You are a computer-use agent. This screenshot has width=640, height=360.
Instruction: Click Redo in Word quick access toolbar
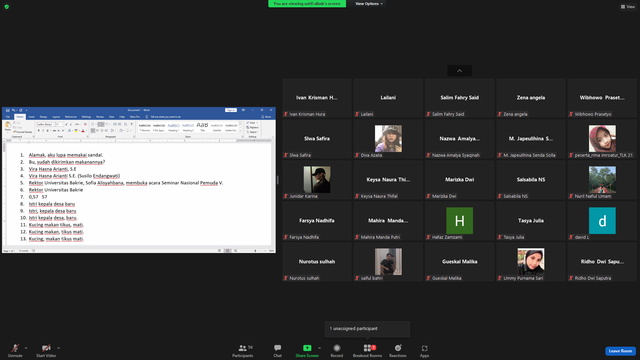[20, 110]
